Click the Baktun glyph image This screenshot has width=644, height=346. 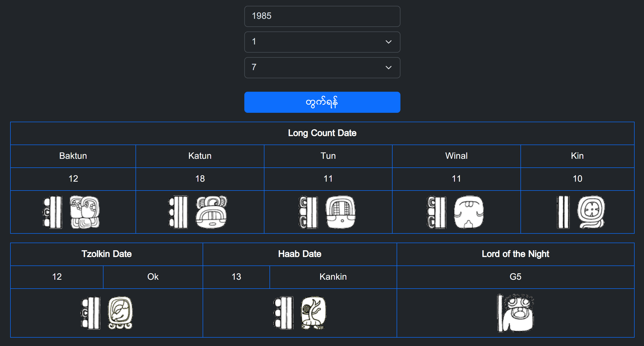pyautogui.click(x=85, y=212)
